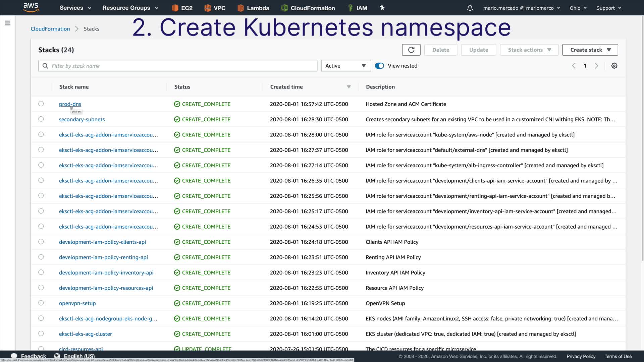The width and height of the screenshot is (644, 362).
Task: Open the hamburger side navigation menu
Action: pyautogui.click(x=8, y=23)
